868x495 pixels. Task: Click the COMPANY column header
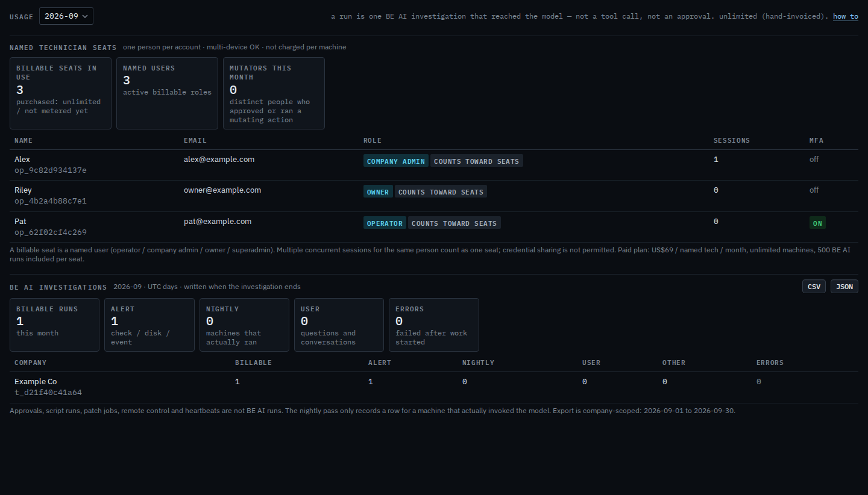[31, 363]
